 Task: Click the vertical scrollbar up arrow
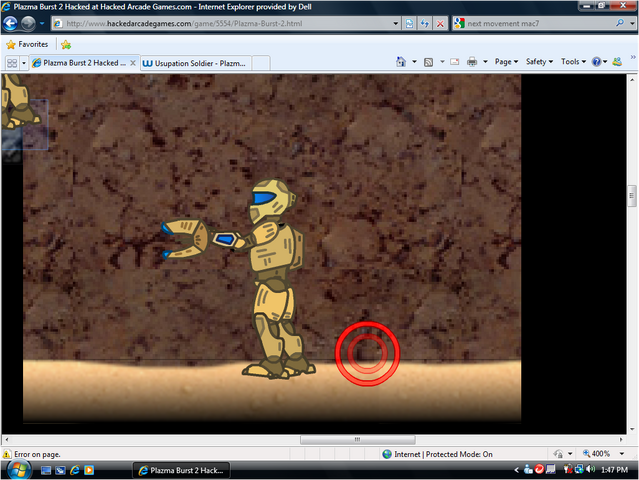(x=632, y=79)
